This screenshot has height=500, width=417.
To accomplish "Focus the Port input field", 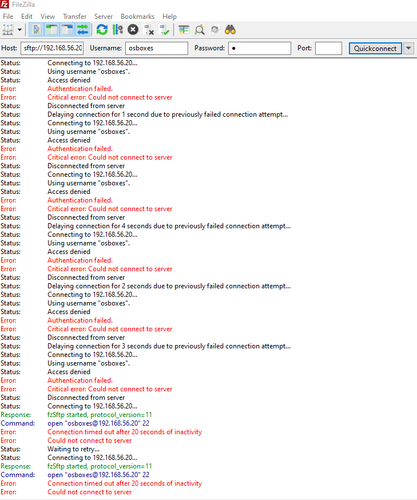I will 329,48.
